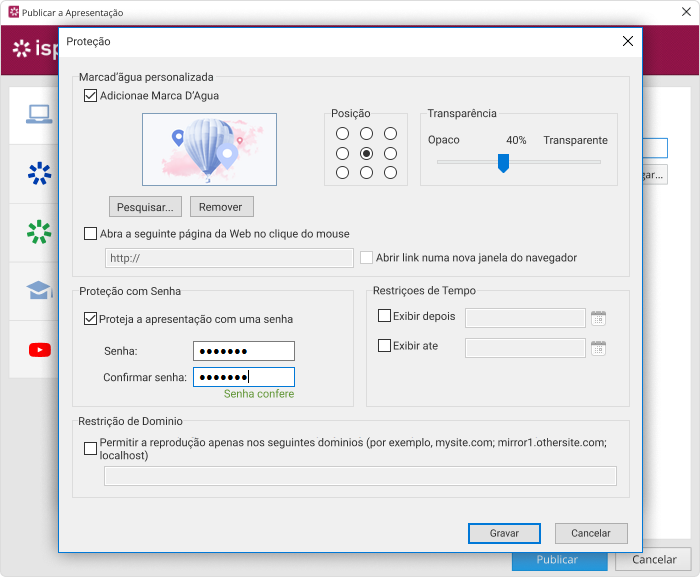Select top-left watermark position radio
The width and height of the screenshot is (700, 577).
click(x=342, y=133)
